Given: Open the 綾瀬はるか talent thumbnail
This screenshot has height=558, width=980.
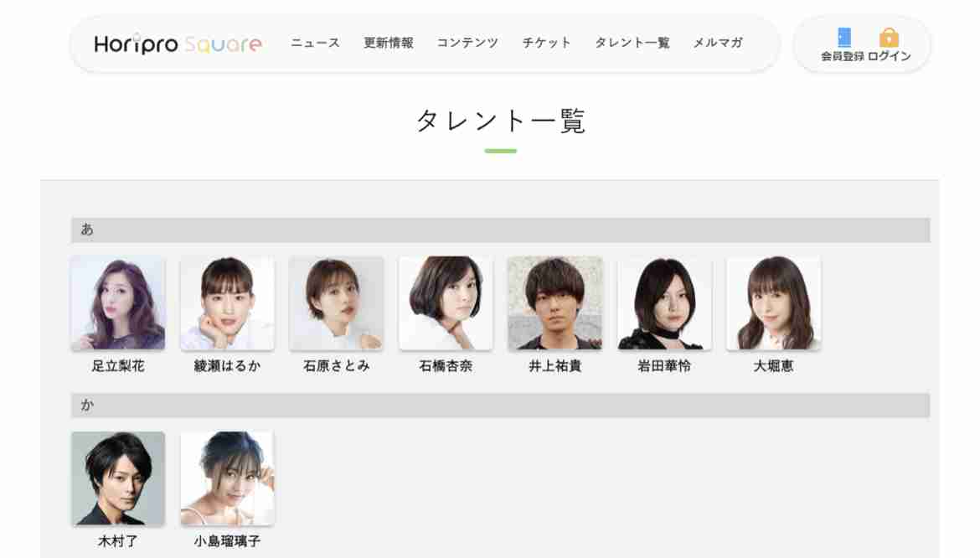Looking at the screenshot, I should (228, 303).
